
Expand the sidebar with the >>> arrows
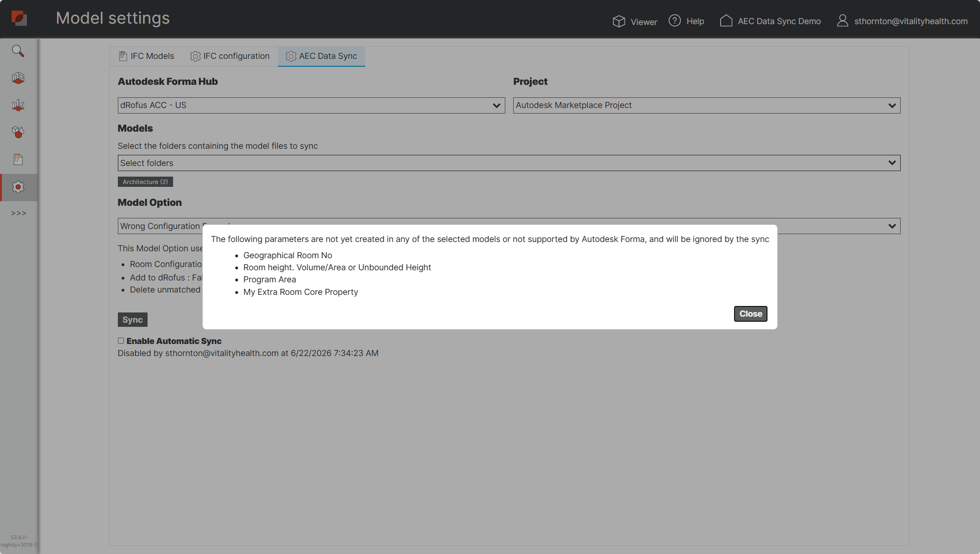pos(19,213)
